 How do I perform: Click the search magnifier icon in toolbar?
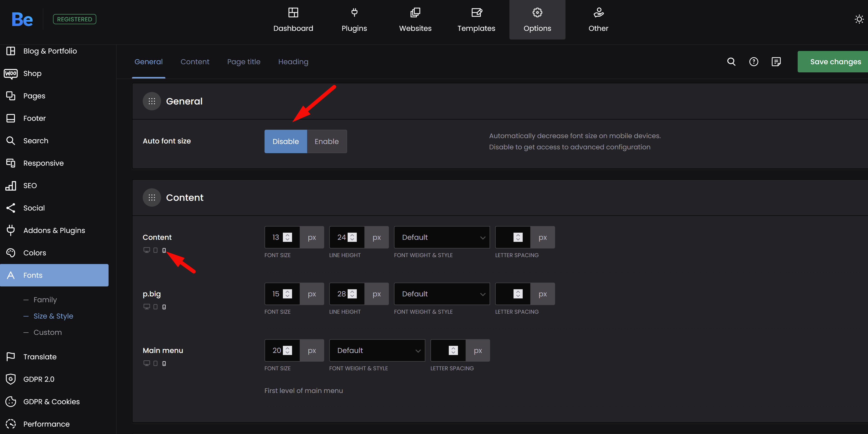[x=731, y=62]
